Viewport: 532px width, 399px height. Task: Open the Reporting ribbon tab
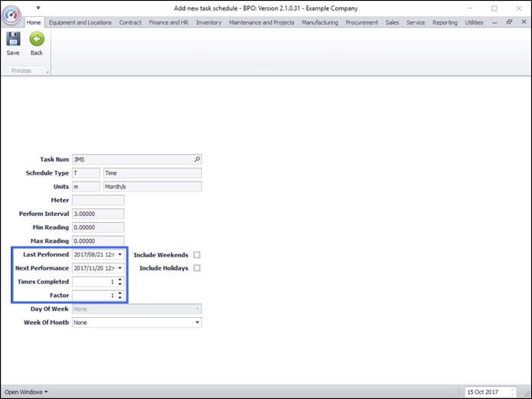coord(445,22)
